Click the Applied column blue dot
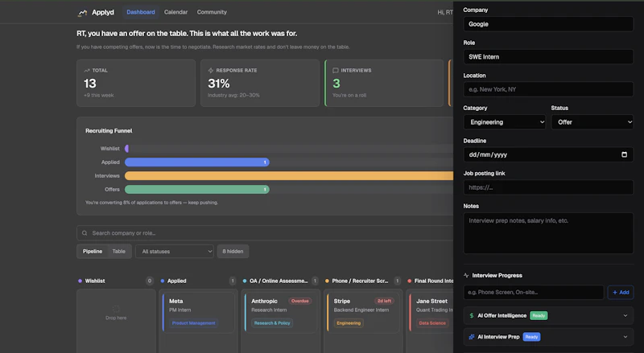The image size is (644, 353). click(163, 281)
